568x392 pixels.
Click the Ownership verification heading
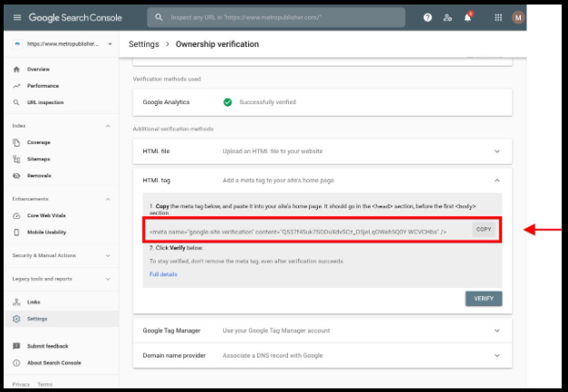pos(217,44)
